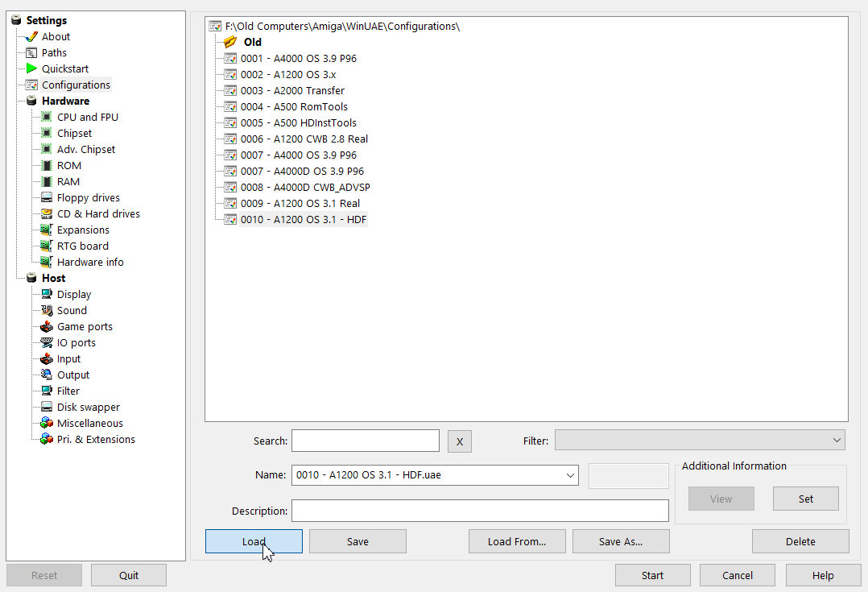Click the Save button
The image size is (868, 592).
coord(358,541)
